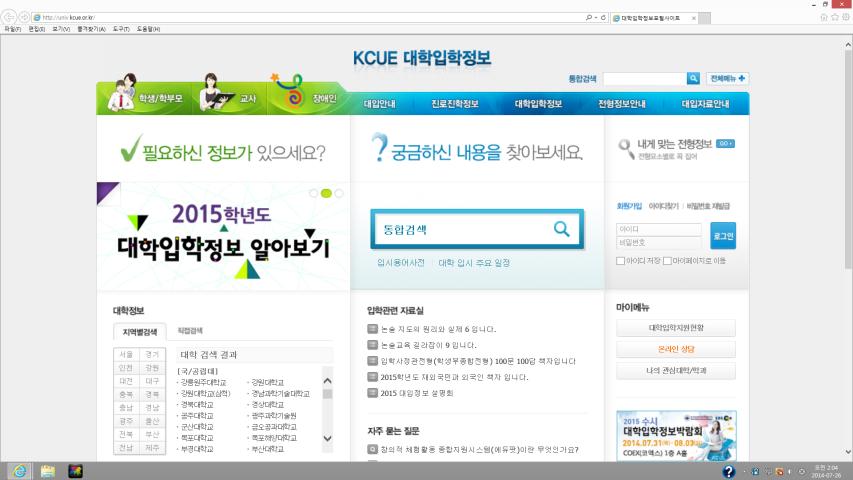The image size is (853, 480).
Task: Open the browser Tools gear icon
Action: (845, 17)
